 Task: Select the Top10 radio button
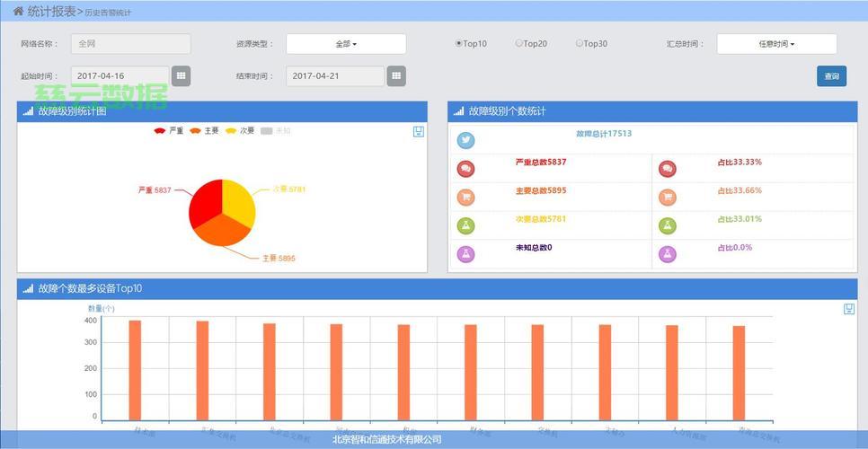[459, 43]
